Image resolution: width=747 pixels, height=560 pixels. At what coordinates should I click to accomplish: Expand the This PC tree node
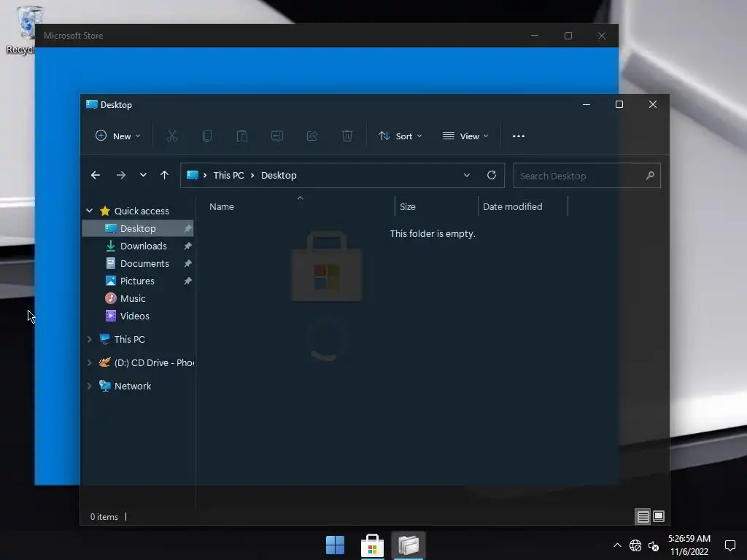pyautogui.click(x=89, y=339)
